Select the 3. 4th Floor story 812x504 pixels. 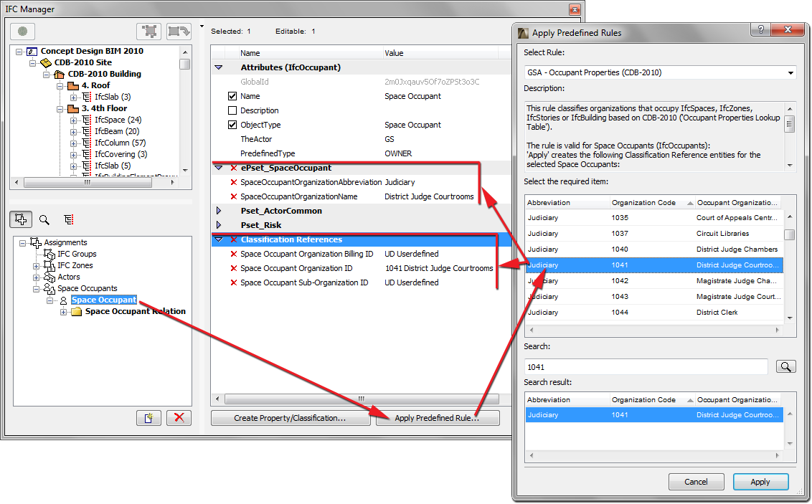104,109
